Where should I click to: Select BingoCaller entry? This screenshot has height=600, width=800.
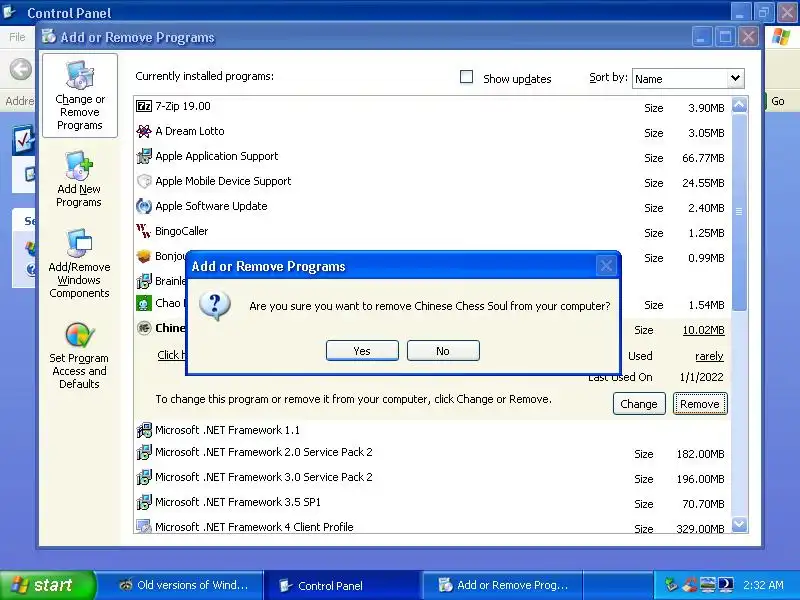(x=432, y=232)
